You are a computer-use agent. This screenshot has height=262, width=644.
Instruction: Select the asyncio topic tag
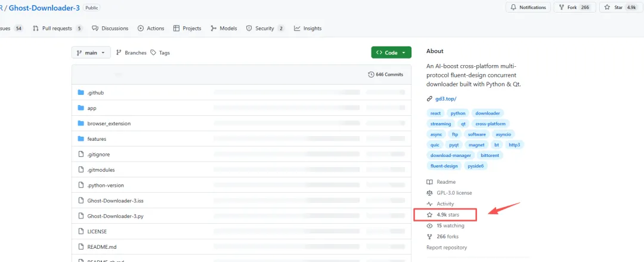click(503, 134)
